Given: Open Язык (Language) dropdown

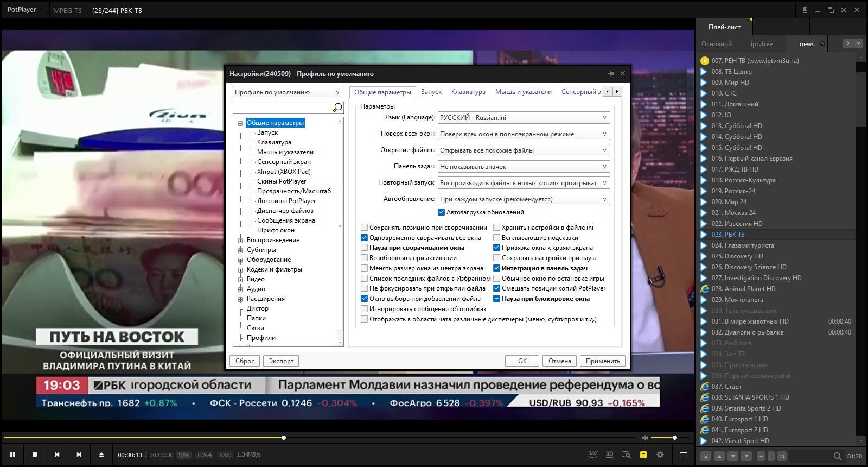Looking at the screenshot, I should coord(524,118).
